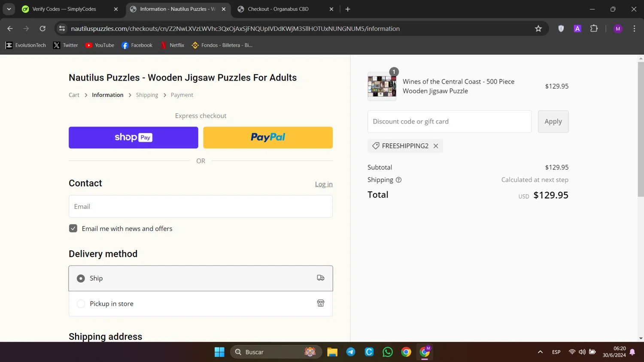Click the Shipping breadcrumb step
The width and height of the screenshot is (644, 362).
point(147,95)
